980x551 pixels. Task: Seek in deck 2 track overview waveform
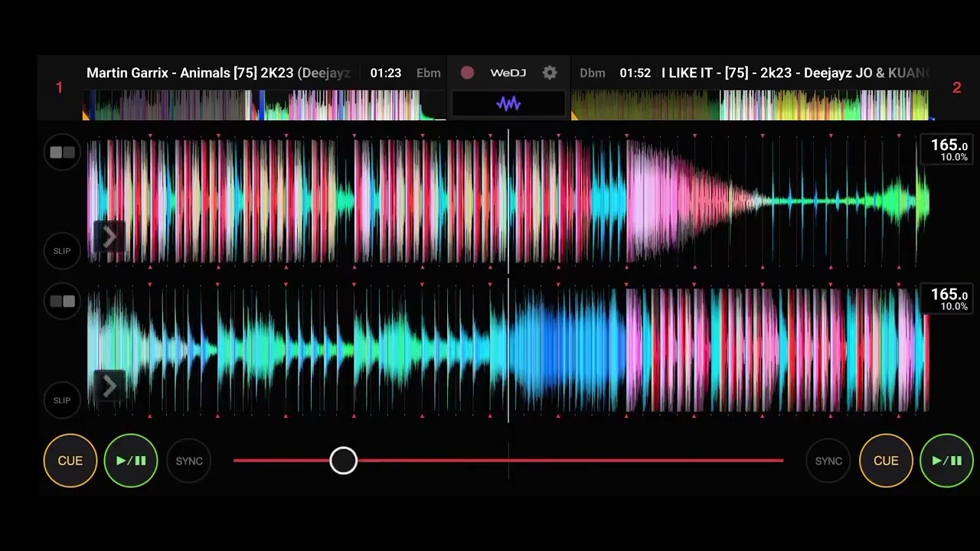[x=752, y=105]
